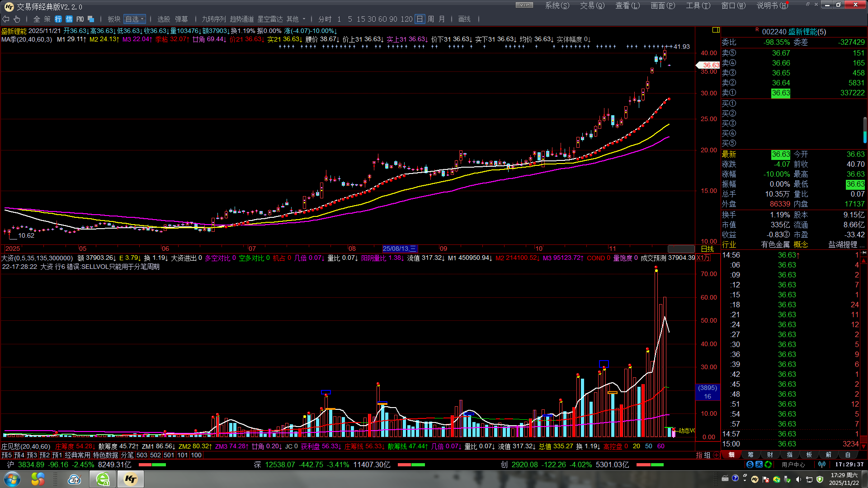The image size is (868, 488).
Task: Click the blue 信 info icon
Action: [x=69, y=19]
